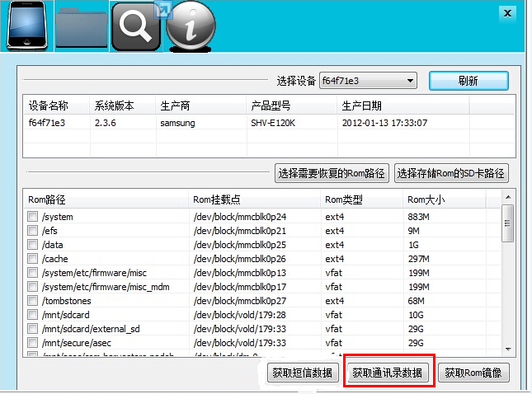This screenshot has height=394, width=532.
Task: Select the magnifying glass search icon
Action: pyautogui.click(x=135, y=28)
